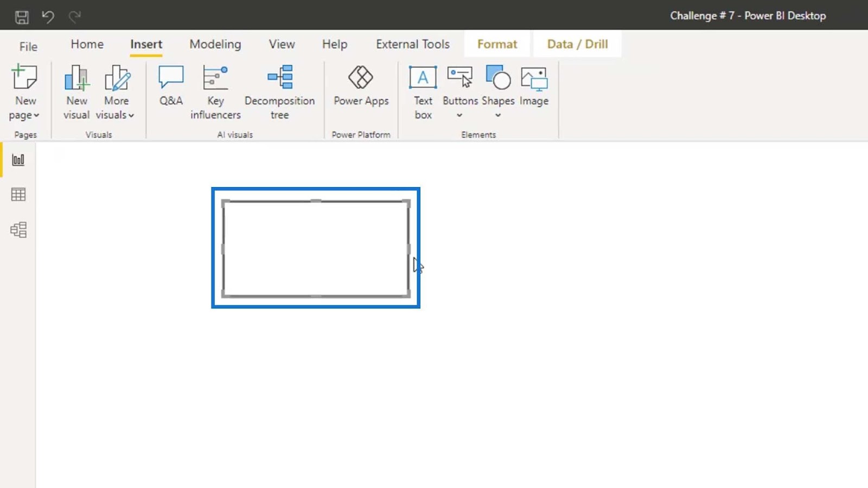This screenshot has height=488, width=868.
Task: Click the Redo arrow icon
Action: 74,17
